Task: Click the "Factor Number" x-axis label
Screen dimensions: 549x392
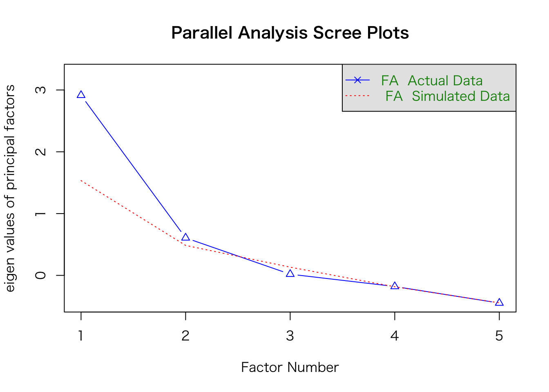Action: pos(290,367)
